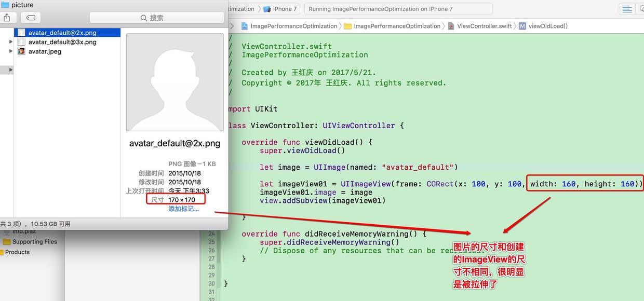Viewport: 644px width, 301px height.
Task: Select the standard editor button in Xcode toolbar
Action: (627, 9)
